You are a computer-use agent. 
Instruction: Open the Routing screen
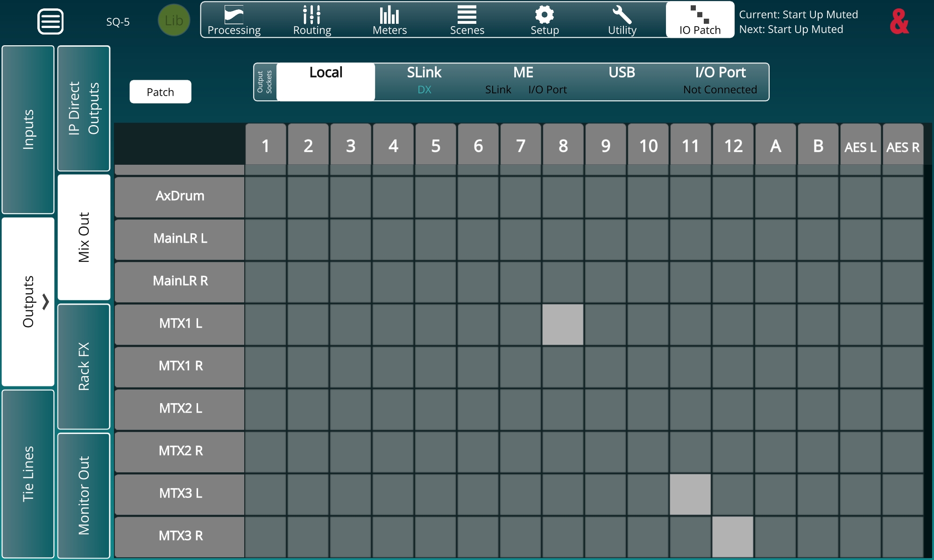coord(312,21)
